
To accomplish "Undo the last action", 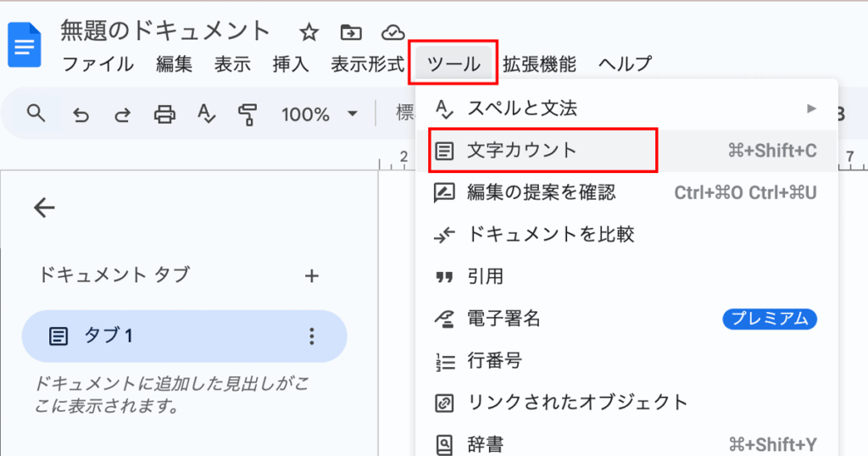I will 81,114.
